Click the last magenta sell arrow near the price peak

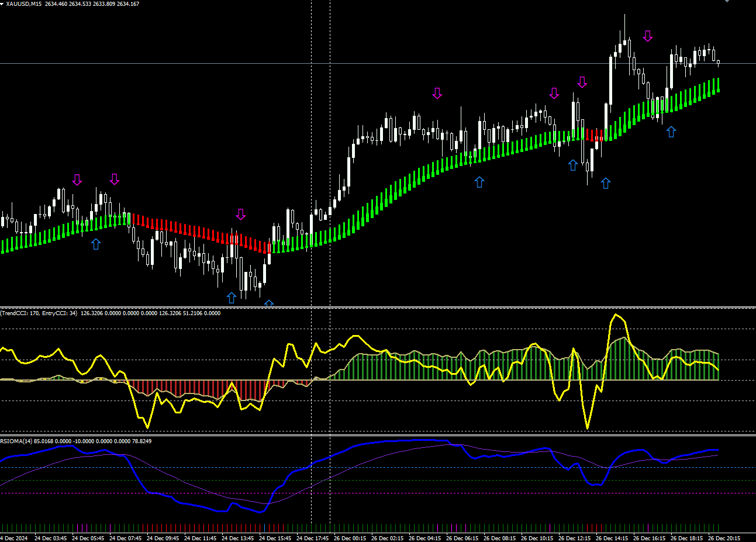tap(647, 36)
